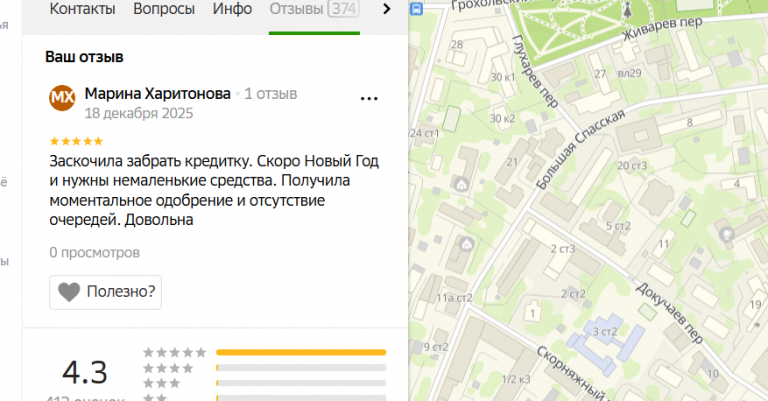
Task: Click the heart icon in Полезно button
Action: [x=69, y=292]
